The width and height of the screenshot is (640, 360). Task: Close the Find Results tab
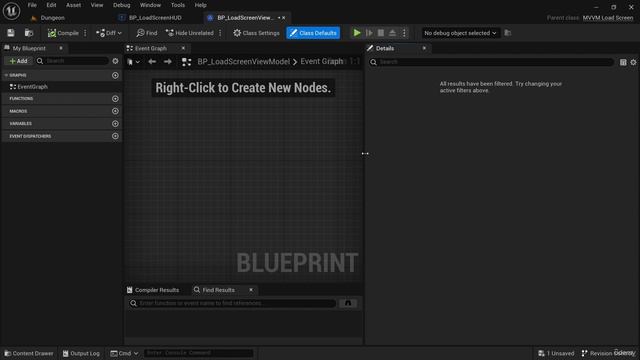click(251, 290)
